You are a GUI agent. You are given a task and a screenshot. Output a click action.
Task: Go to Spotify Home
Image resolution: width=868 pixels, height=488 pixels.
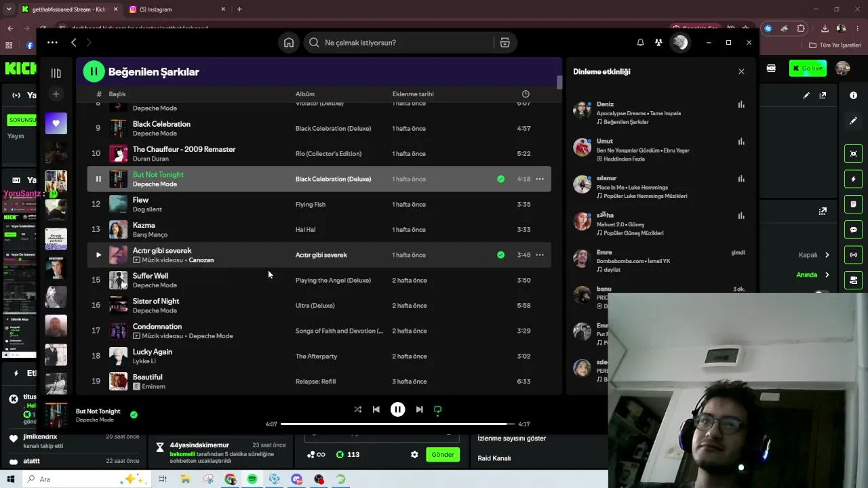click(289, 43)
